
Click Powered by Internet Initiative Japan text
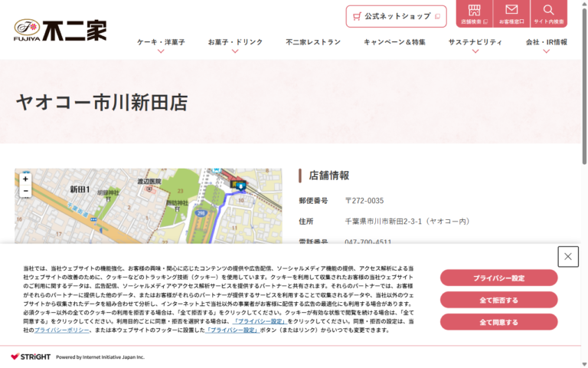(100, 357)
